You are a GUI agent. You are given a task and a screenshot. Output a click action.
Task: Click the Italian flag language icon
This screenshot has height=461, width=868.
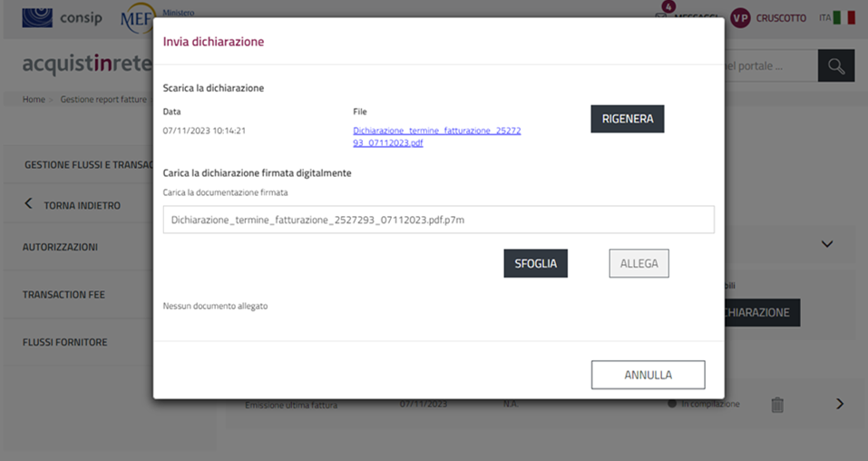[844, 18]
